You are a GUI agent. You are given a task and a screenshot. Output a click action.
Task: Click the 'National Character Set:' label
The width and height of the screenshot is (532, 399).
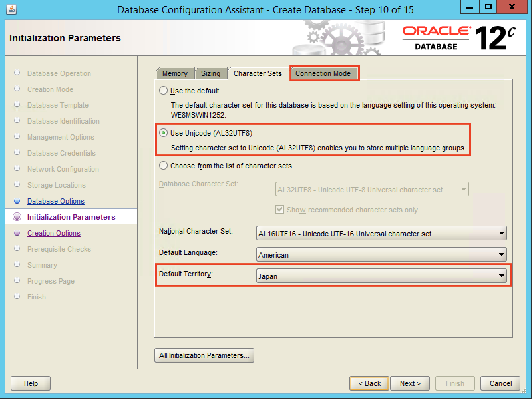tap(196, 231)
